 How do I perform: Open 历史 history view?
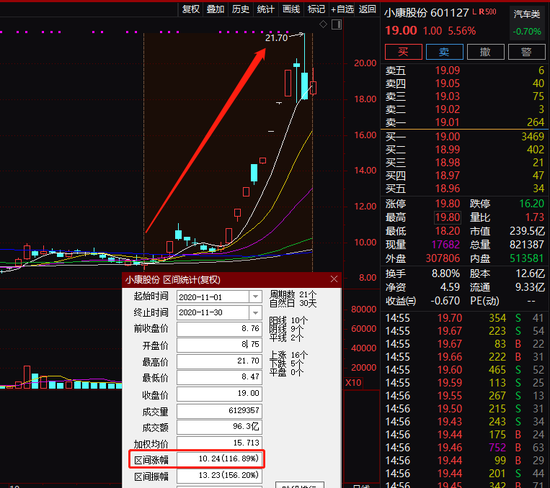(x=241, y=9)
